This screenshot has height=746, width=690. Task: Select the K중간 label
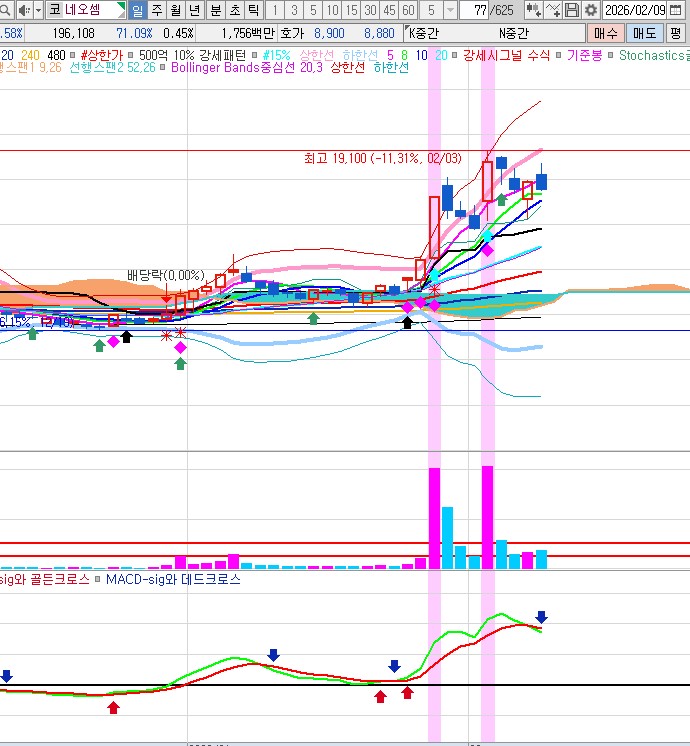click(x=423, y=33)
